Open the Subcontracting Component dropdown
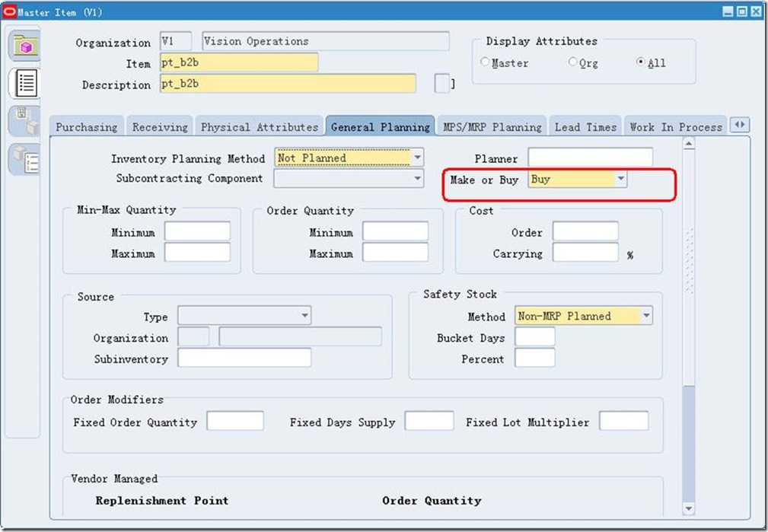The height and width of the screenshot is (532, 768). pyautogui.click(x=417, y=178)
